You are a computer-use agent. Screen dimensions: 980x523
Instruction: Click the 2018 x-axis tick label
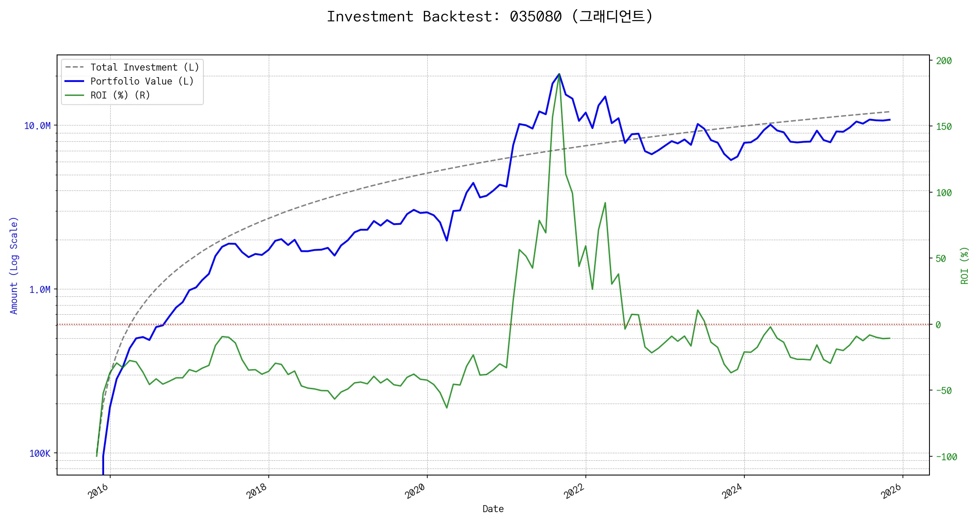tap(257, 491)
